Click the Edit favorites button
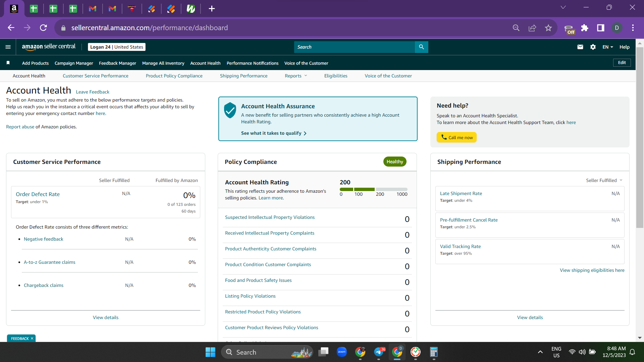 pos(622,63)
